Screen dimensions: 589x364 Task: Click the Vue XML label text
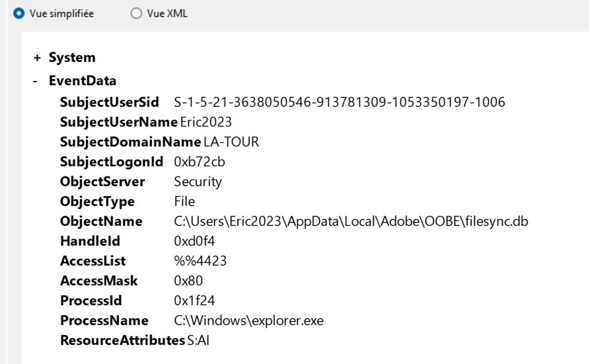coord(167,13)
